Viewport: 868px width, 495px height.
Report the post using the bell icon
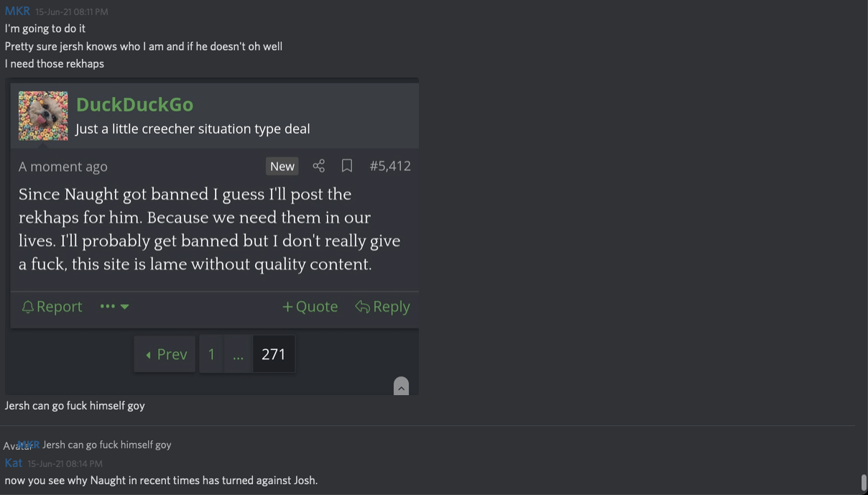click(52, 307)
